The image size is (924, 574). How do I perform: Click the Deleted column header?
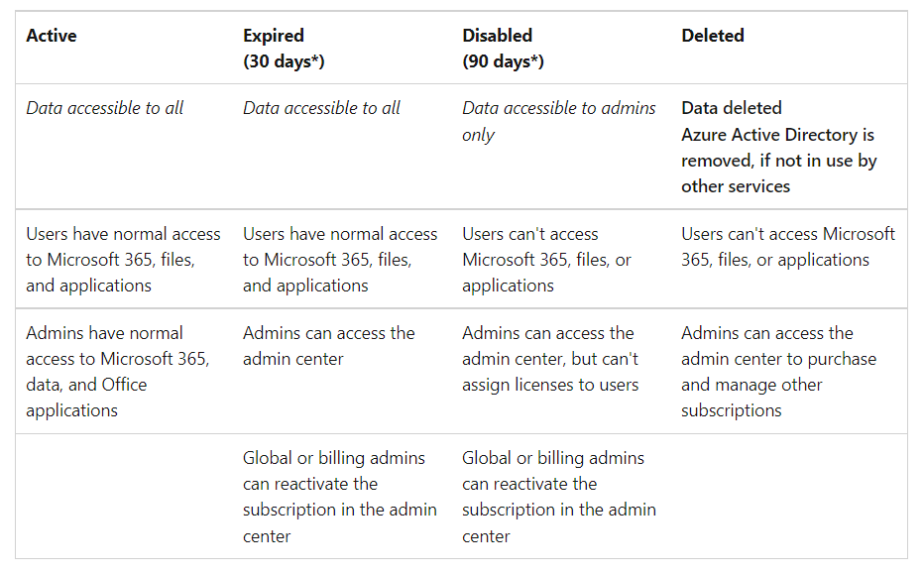(x=713, y=36)
